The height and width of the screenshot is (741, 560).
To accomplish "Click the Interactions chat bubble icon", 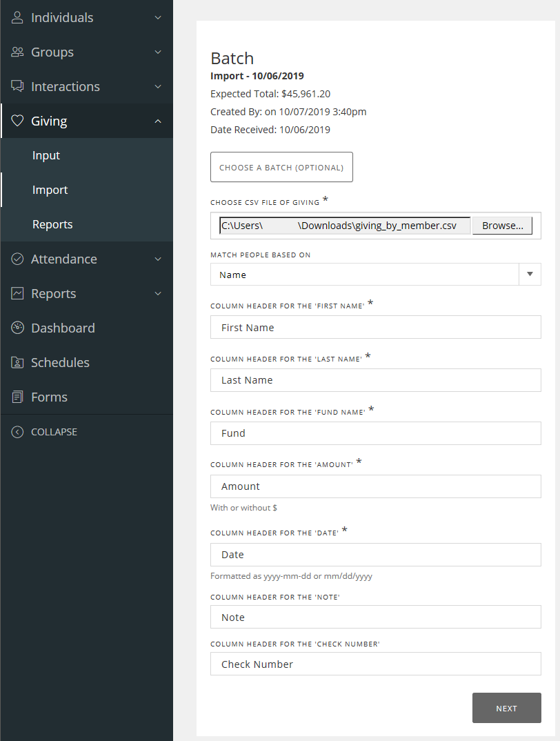I will pyautogui.click(x=18, y=86).
